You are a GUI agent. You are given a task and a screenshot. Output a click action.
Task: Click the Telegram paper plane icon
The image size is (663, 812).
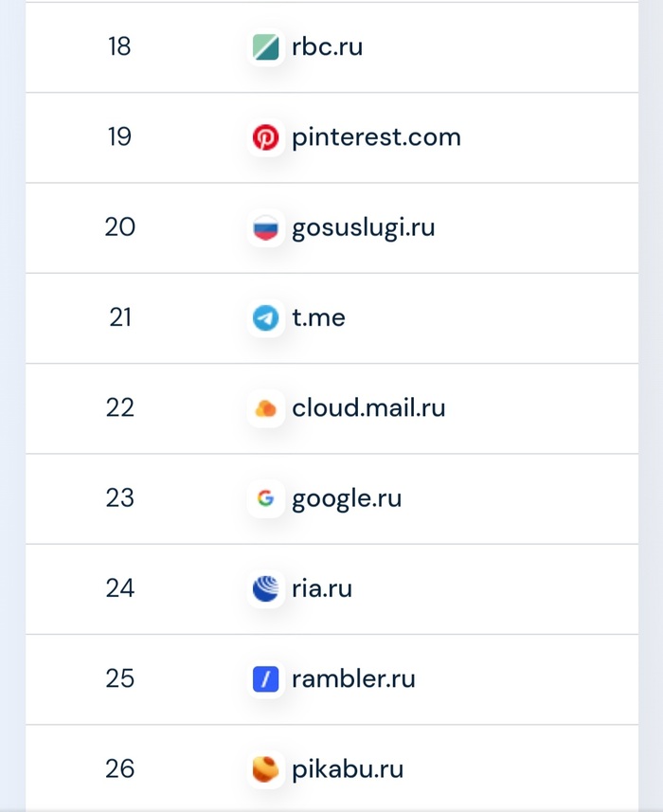265,318
